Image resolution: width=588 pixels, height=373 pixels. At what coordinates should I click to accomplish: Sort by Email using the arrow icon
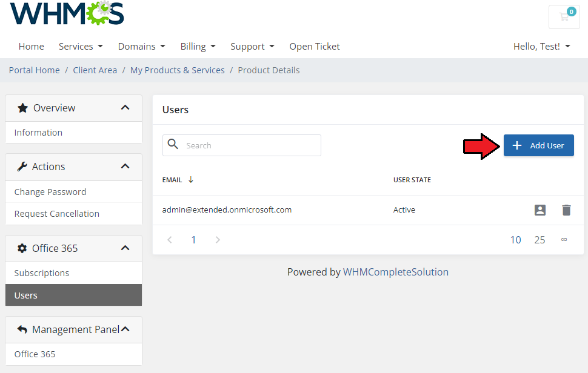coord(190,180)
